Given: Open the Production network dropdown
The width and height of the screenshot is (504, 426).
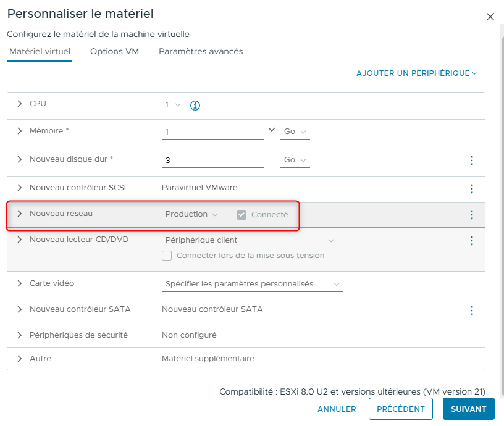Looking at the screenshot, I should click(x=192, y=214).
